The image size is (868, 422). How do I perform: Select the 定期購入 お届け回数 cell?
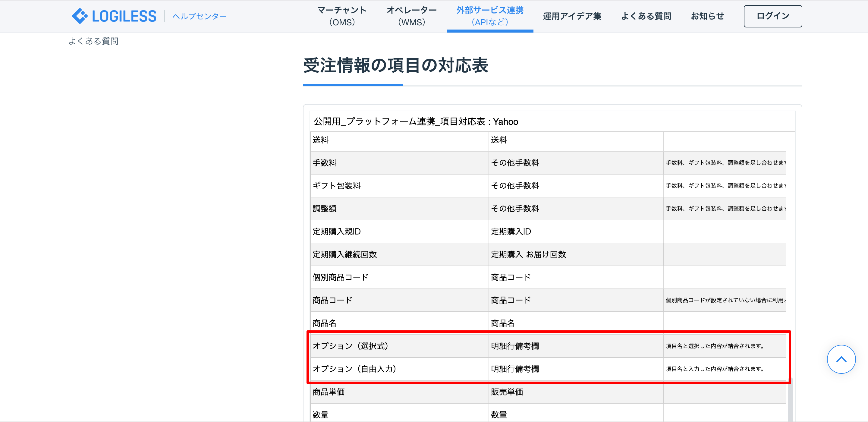point(528,254)
